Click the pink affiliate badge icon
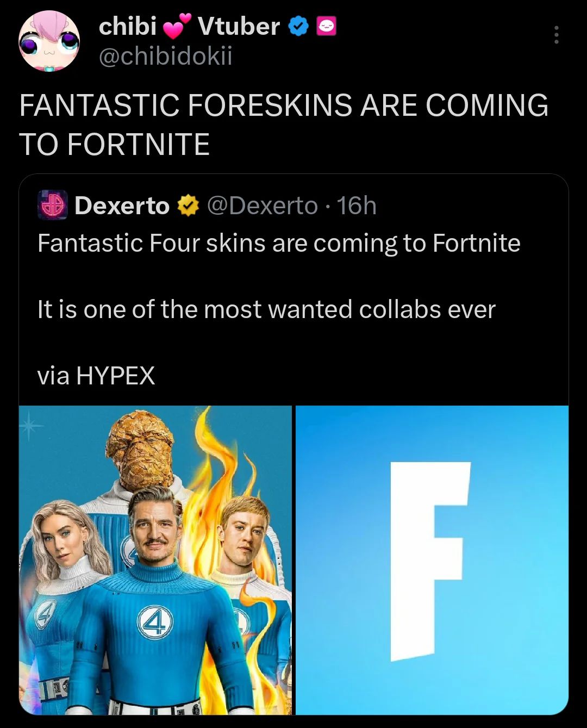The width and height of the screenshot is (587, 728). pos(326,26)
